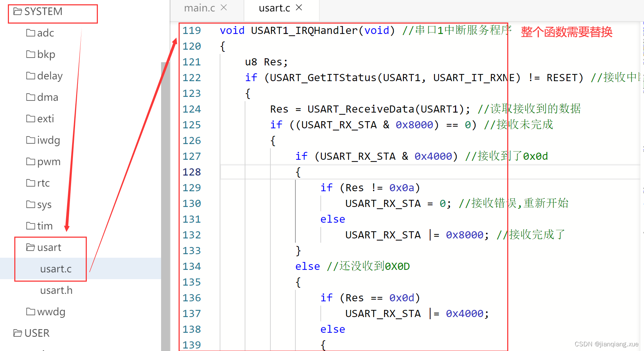Viewport: 644px width, 351px height.
Task: Collapse the SYSTEM folder
Action: (38, 12)
